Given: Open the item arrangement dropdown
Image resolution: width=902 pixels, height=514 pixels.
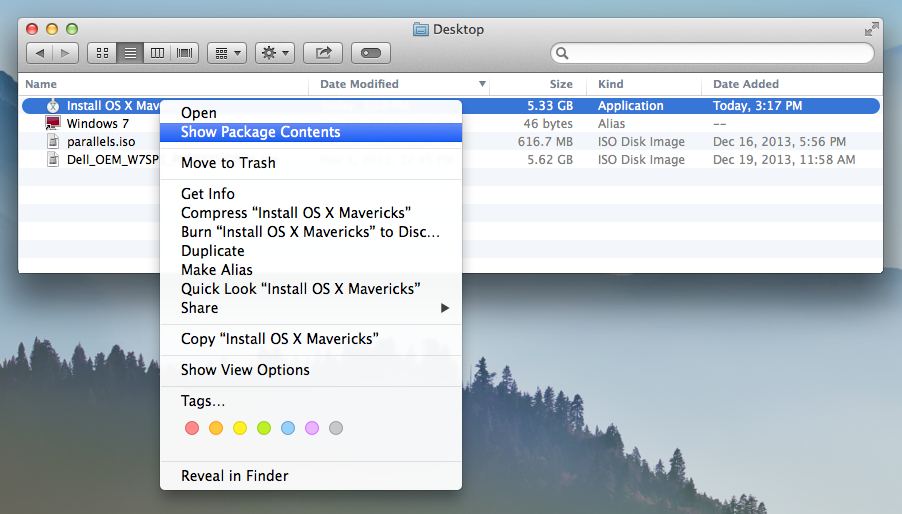Looking at the screenshot, I should click(x=227, y=53).
